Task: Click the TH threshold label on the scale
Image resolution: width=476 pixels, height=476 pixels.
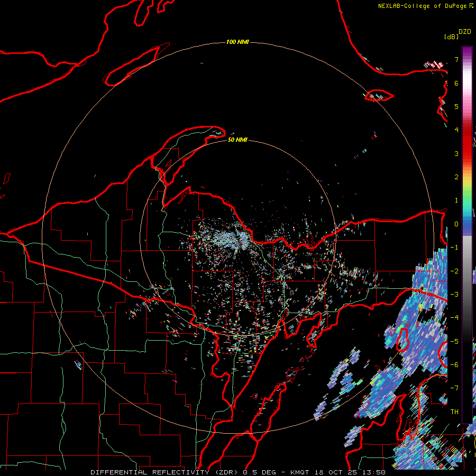Action: (454, 411)
